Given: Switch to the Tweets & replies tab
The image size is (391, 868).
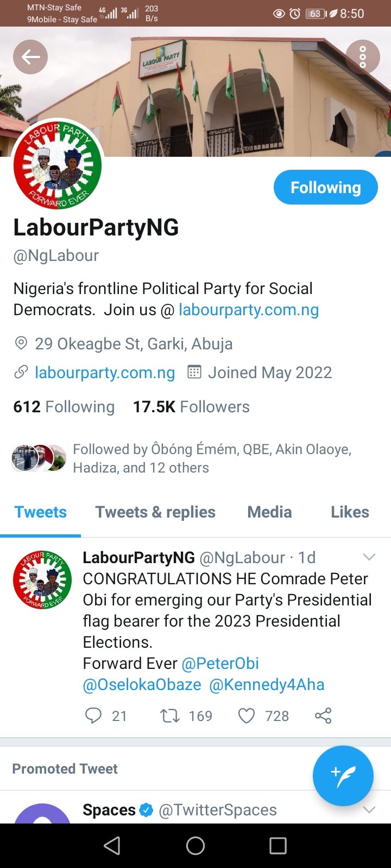Looking at the screenshot, I should click(x=155, y=512).
